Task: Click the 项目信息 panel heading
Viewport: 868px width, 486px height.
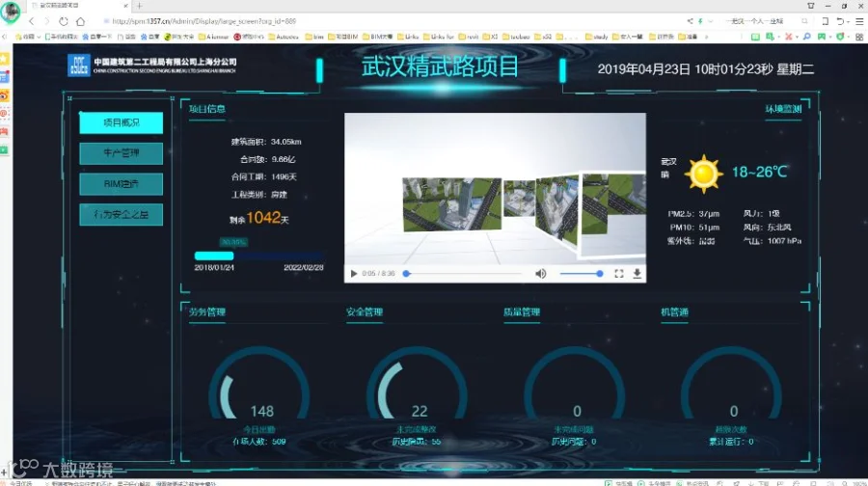Action: 207,109
